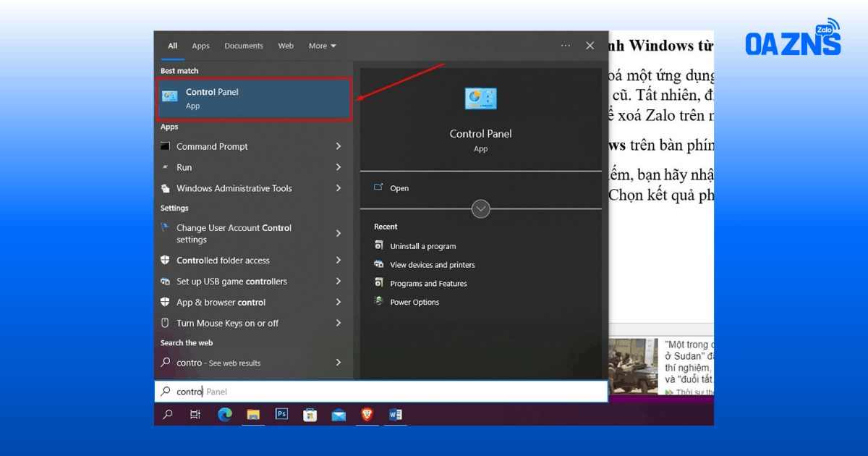Click the Change User Account Control flag icon

(x=165, y=228)
